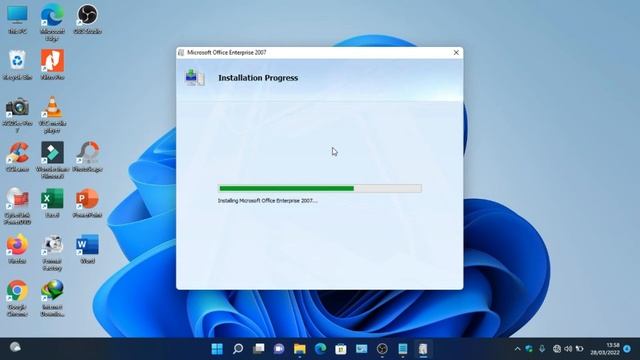Open the camera-icon ACDSee Pro shortcut

coord(17,115)
